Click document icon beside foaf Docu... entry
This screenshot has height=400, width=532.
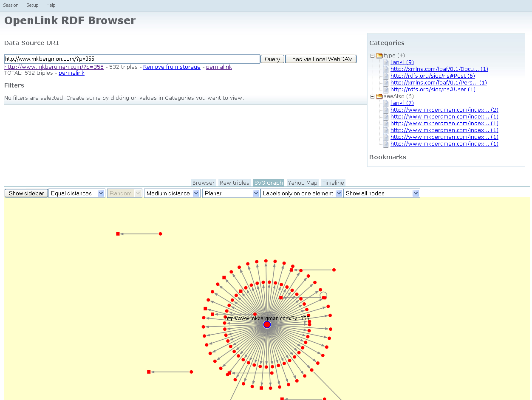point(386,69)
